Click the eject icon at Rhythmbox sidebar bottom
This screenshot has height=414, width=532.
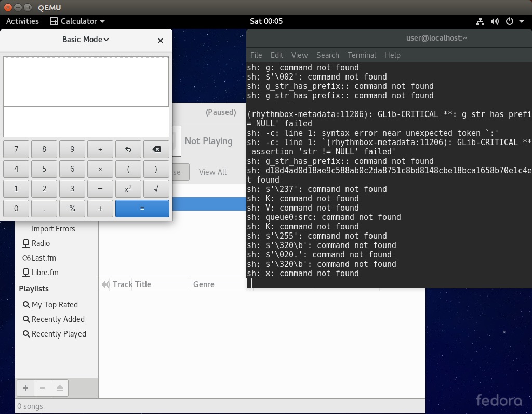[59, 387]
